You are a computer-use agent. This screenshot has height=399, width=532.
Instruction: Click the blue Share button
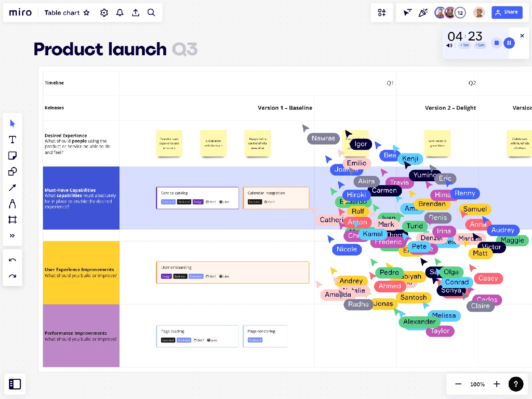[507, 12]
